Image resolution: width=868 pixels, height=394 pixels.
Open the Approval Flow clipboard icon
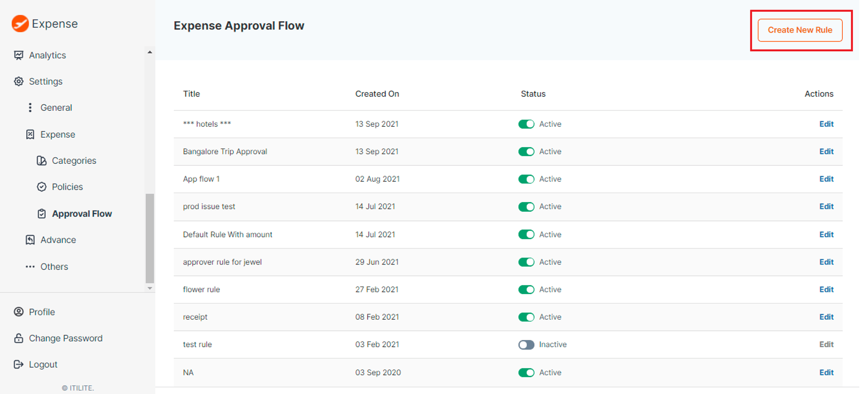(41, 213)
